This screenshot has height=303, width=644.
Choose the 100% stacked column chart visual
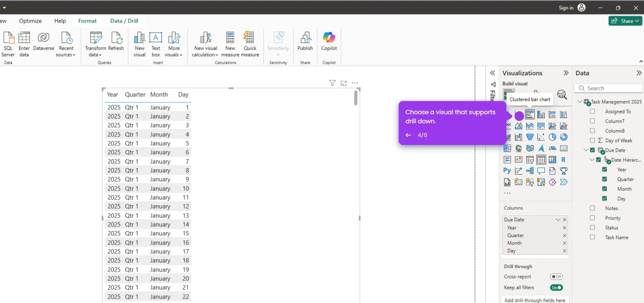click(563, 115)
